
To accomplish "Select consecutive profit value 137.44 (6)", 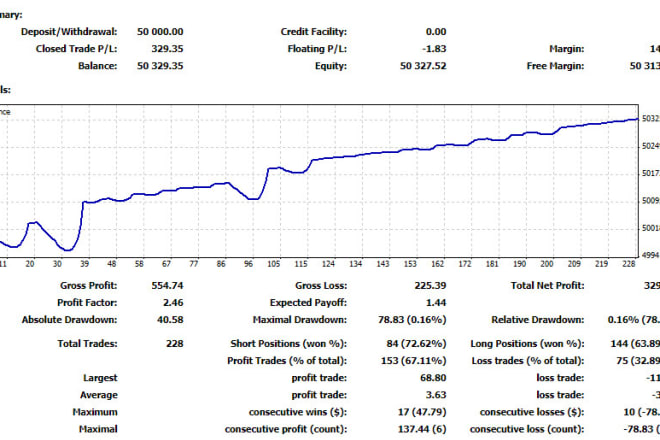I will click(x=422, y=429).
